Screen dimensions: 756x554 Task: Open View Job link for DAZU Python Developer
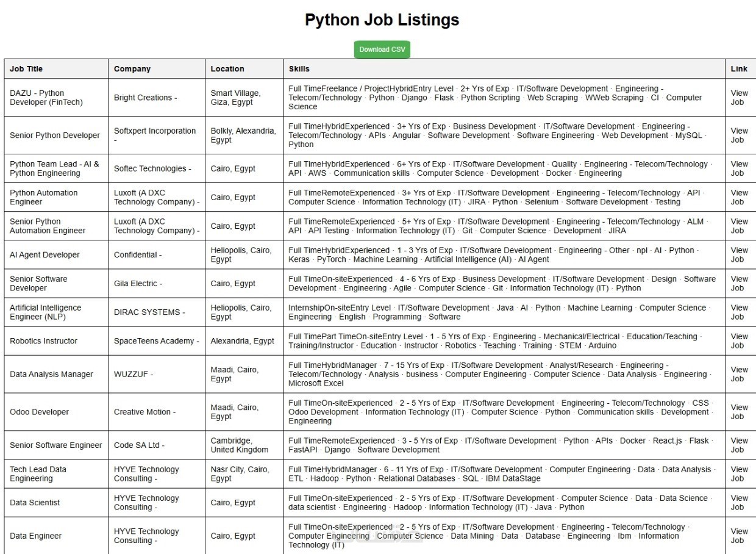[x=739, y=98]
